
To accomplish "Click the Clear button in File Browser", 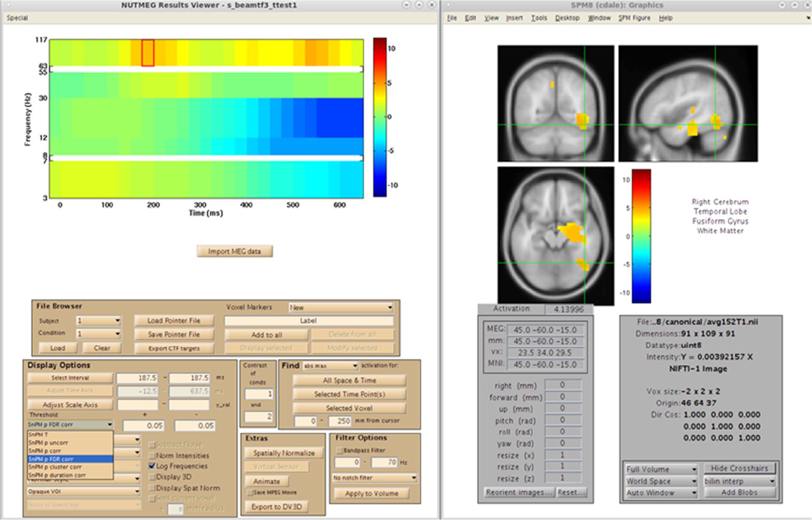I will click(102, 348).
